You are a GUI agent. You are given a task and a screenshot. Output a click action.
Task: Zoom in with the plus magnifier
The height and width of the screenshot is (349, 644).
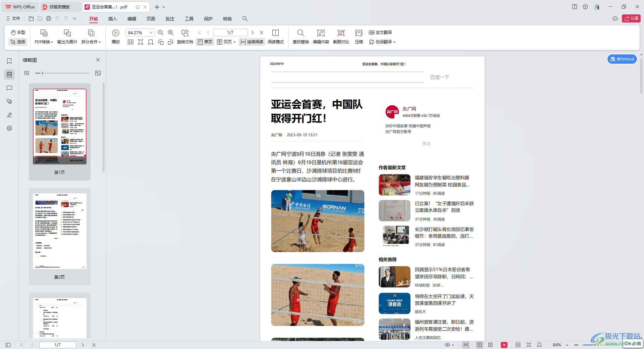point(171,33)
